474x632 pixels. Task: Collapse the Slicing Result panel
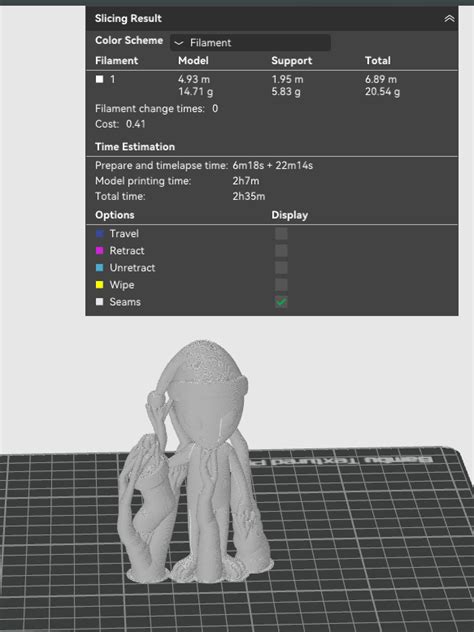coord(449,19)
